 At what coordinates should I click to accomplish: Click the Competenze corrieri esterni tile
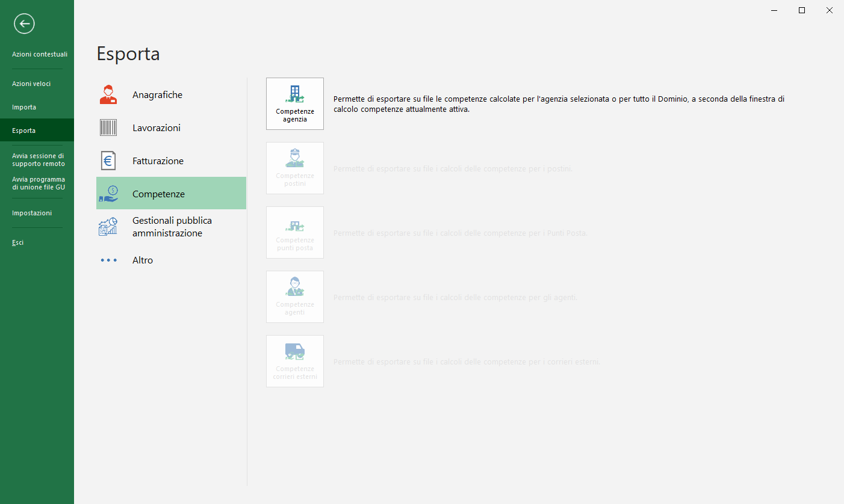click(x=295, y=361)
